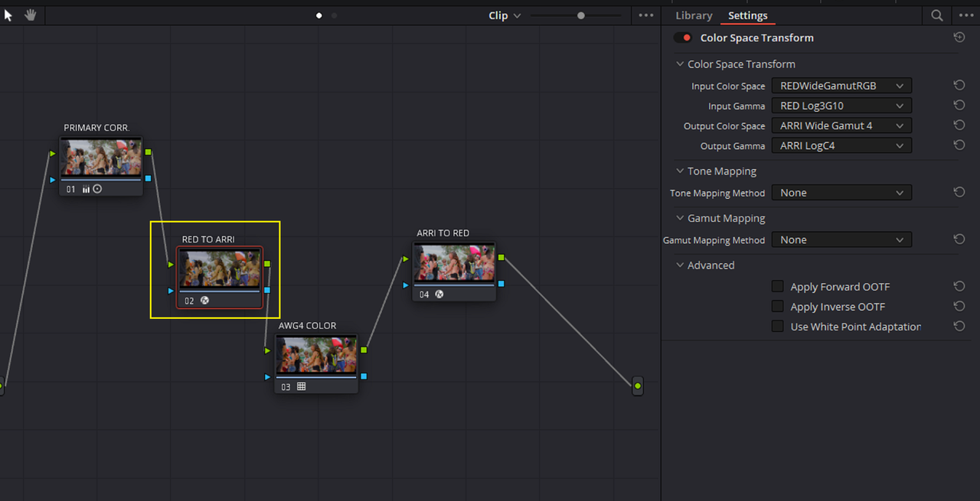
Task: Reset the Input Color Space setting
Action: (x=959, y=86)
